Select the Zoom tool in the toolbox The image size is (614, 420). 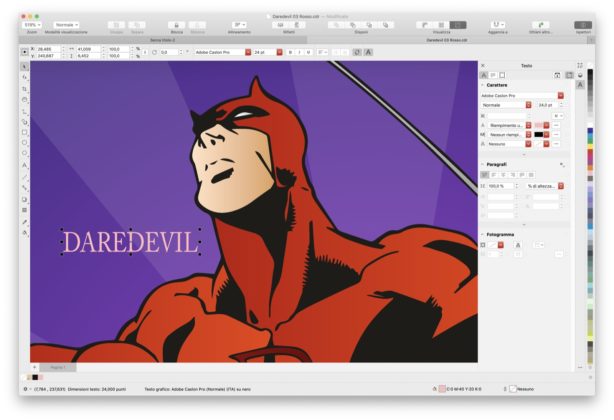tap(25, 100)
